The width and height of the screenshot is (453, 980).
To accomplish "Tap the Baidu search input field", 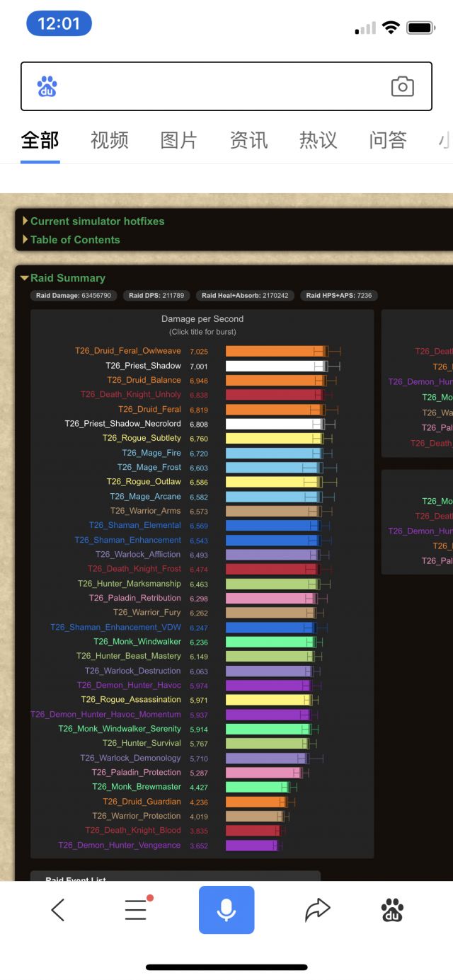I will click(x=219, y=86).
